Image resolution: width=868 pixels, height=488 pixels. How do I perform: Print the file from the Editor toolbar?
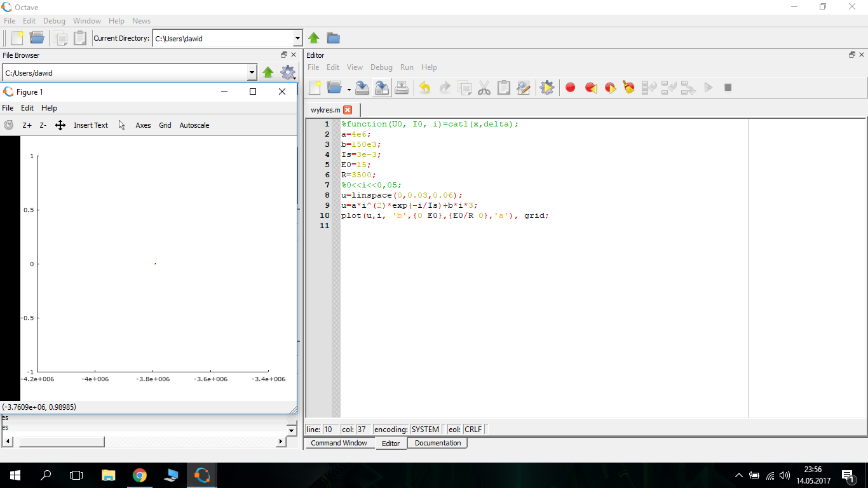[402, 88]
